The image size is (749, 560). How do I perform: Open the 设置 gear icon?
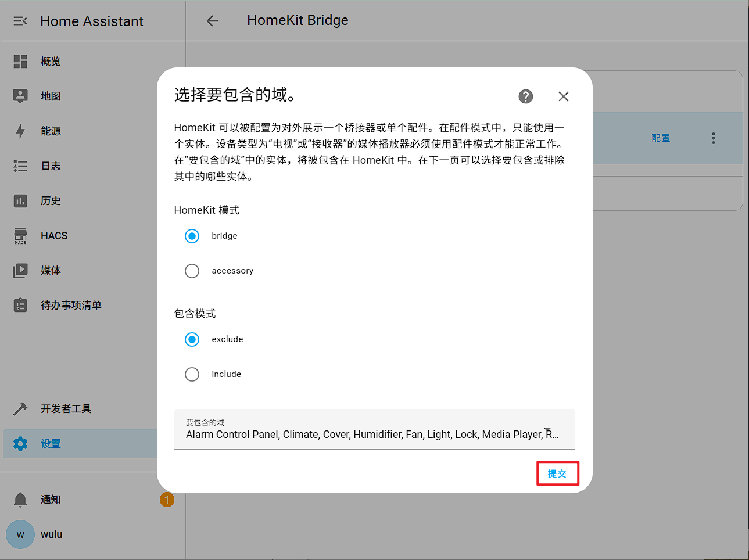20,443
